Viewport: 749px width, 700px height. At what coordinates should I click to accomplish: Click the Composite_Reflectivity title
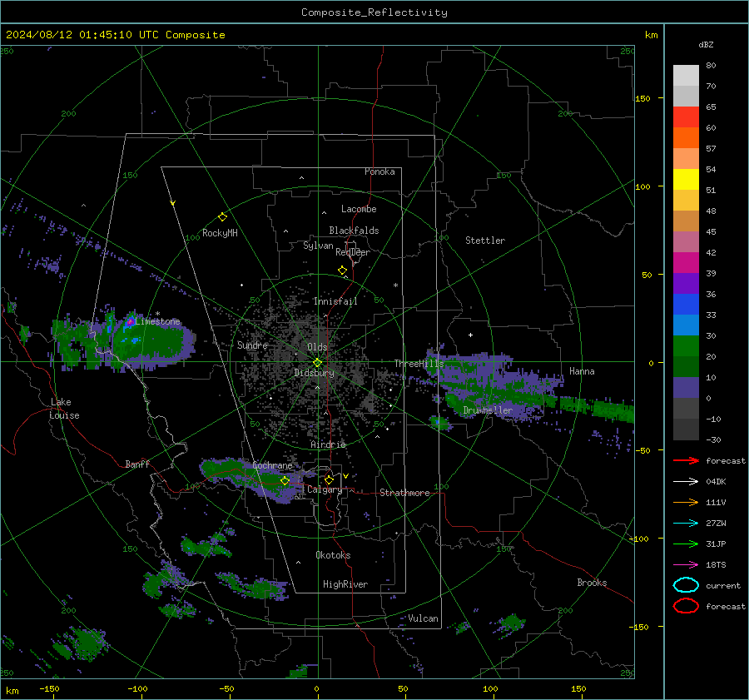pos(374,12)
